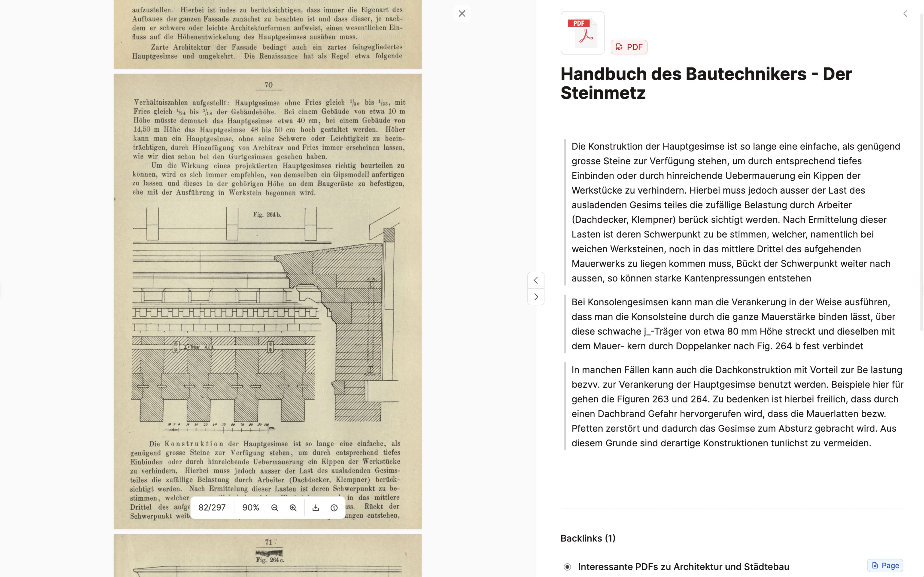This screenshot has width=924, height=577.
Task: Navigate to the next quote with the right chevron
Action: (x=536, y=297)
